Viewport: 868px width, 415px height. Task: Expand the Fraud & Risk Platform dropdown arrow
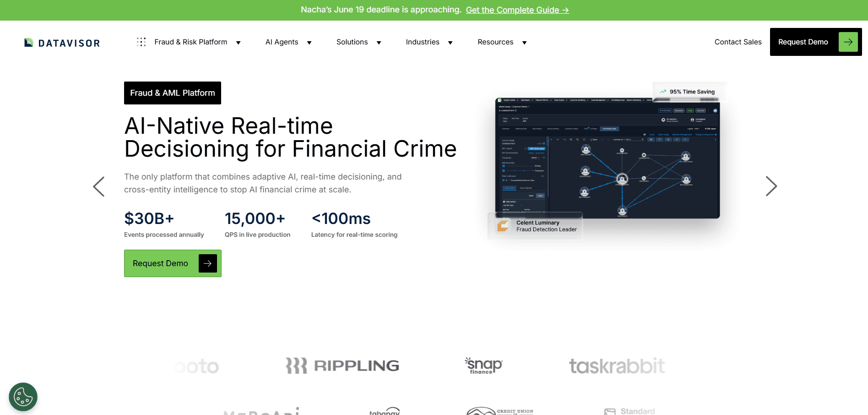[238, 43]
